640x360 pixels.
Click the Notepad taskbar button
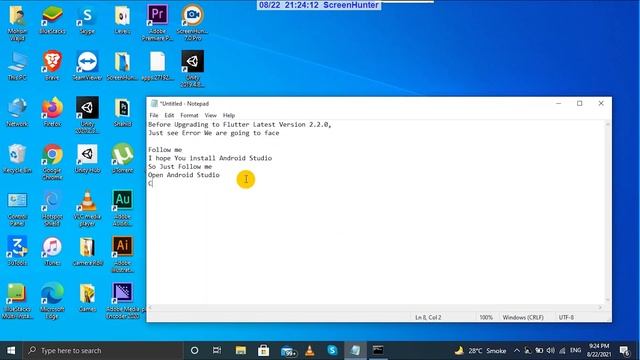point(356,350)
